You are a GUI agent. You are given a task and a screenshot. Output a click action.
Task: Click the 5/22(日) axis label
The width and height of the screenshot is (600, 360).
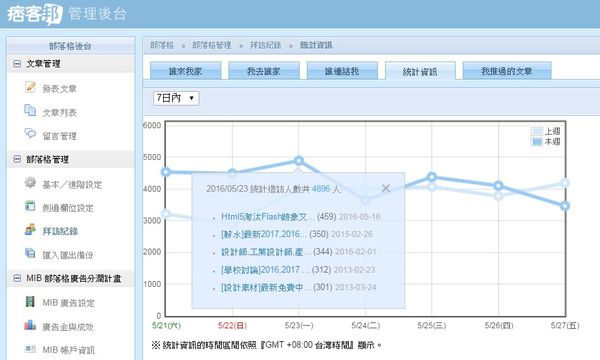point(232,326)
